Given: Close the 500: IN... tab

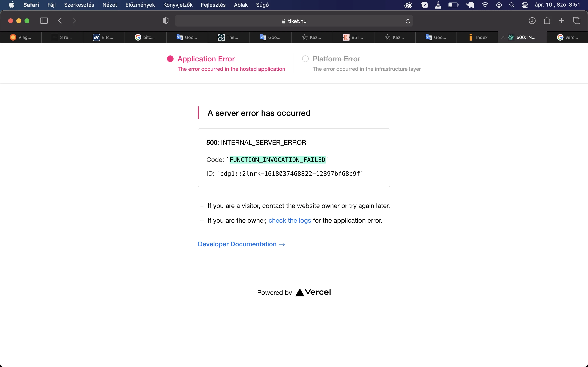Looking at the screenshot, I should click(x=503, y=37).
